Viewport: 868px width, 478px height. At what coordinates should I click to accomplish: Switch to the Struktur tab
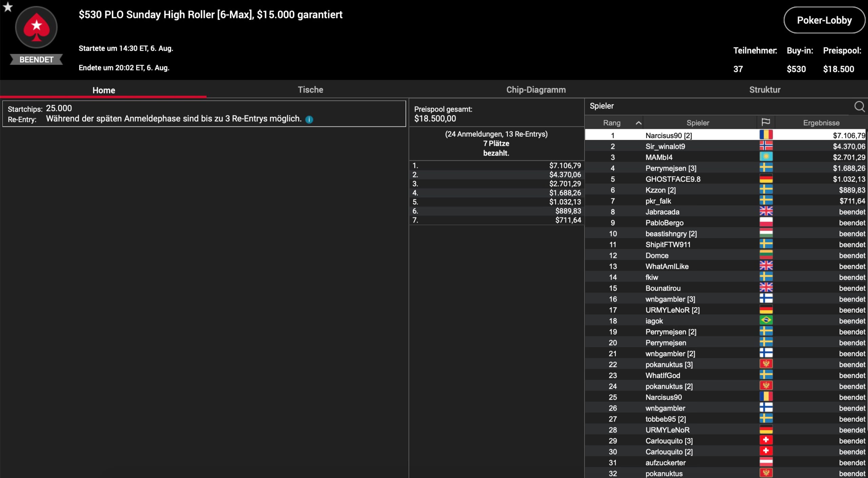click(765, 90)
